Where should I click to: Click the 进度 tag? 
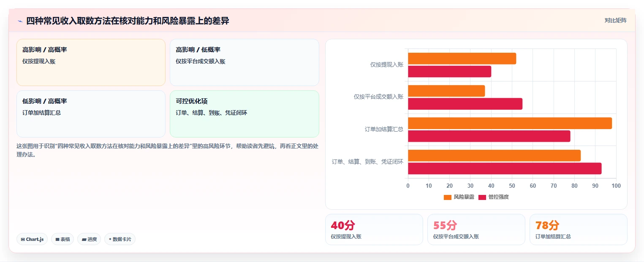point(89,239)
